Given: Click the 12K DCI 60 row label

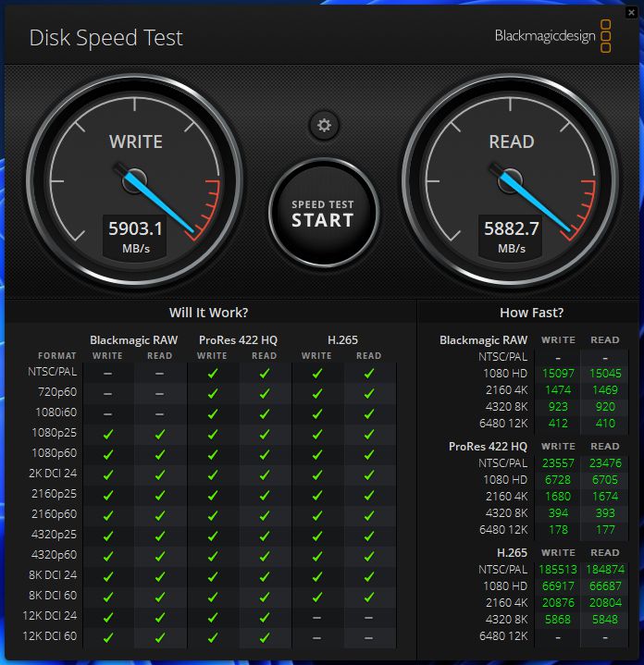Looking at the screenshot, I should pyautogui.click(x=50, y=636).
